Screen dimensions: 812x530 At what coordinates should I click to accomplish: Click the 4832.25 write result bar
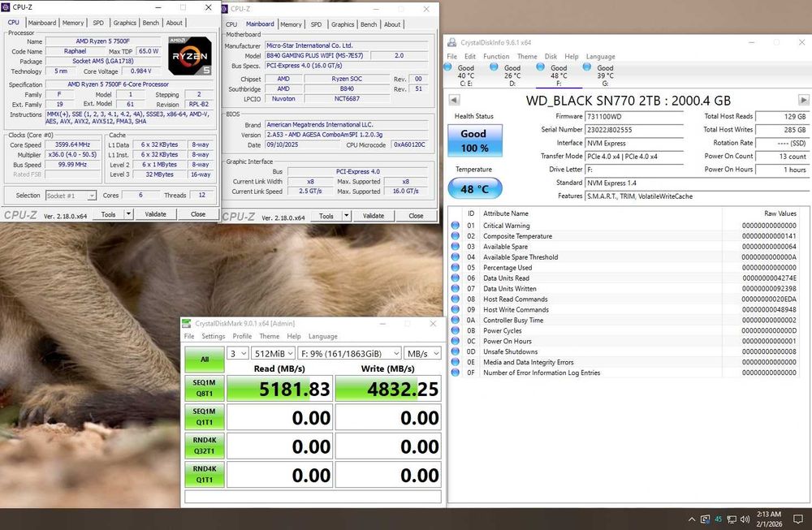(x=388, y=389)
